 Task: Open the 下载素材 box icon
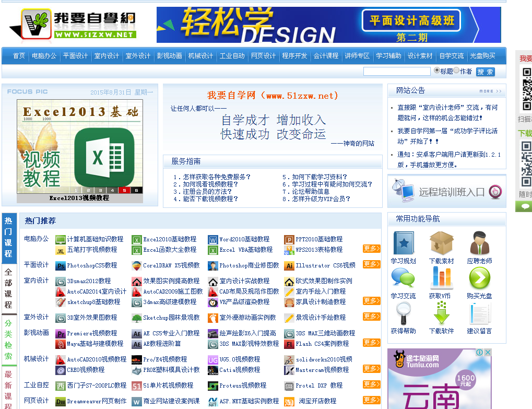441,243
